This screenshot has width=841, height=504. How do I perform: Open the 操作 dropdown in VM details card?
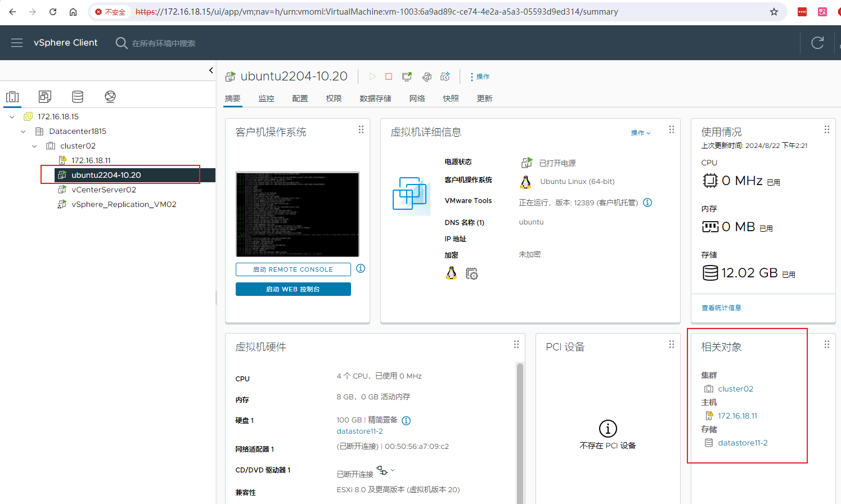point(641,133)
